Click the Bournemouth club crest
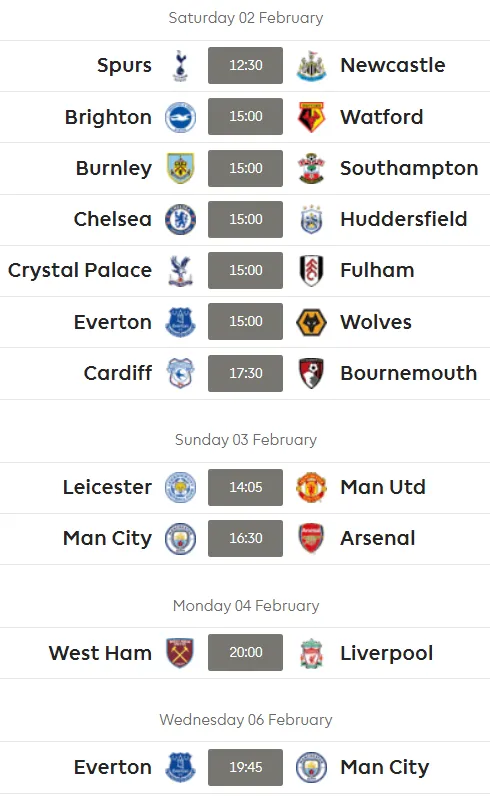Image resolution: width=490 pixels, height=796 pixels. (311, 373)
